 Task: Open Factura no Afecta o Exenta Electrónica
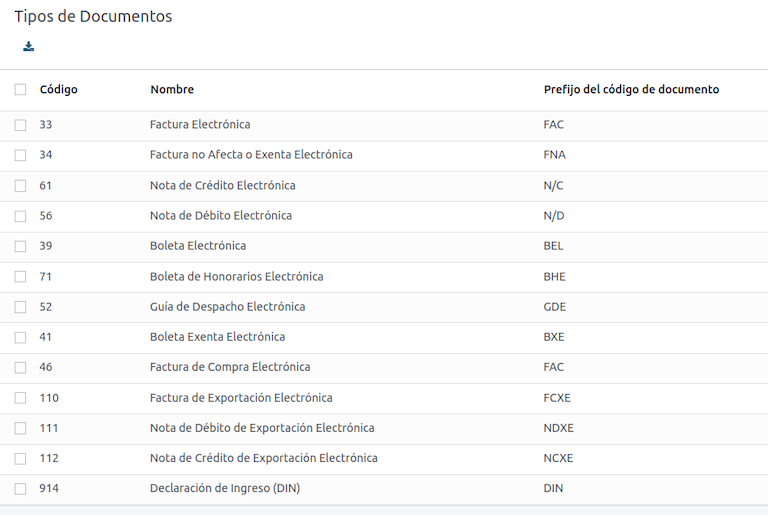251,155
